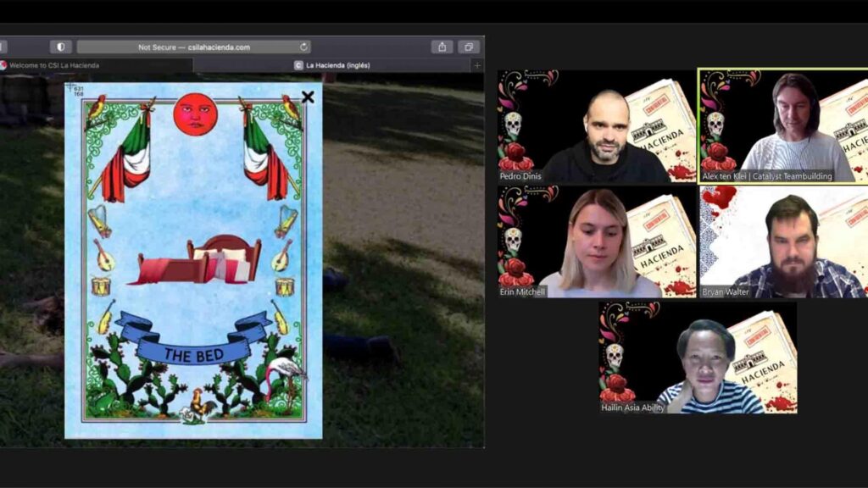
Task: Open a new tab with plus button
Action: [x=476, y=65]
